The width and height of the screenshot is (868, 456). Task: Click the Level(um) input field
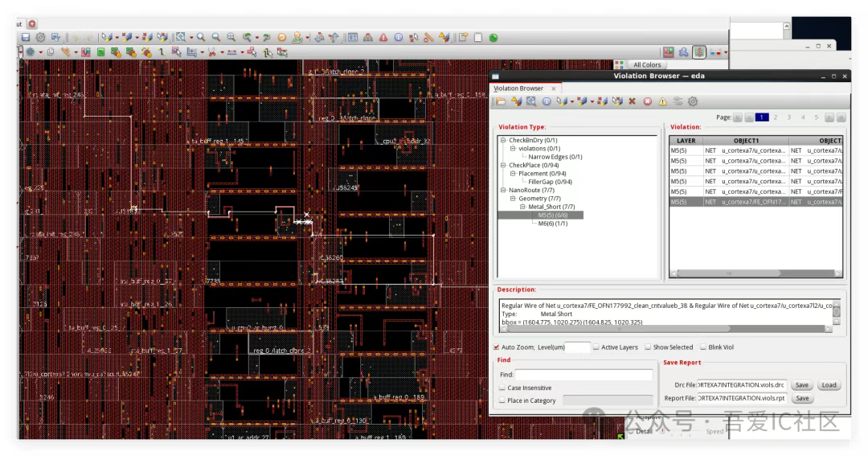pos(577,347)
